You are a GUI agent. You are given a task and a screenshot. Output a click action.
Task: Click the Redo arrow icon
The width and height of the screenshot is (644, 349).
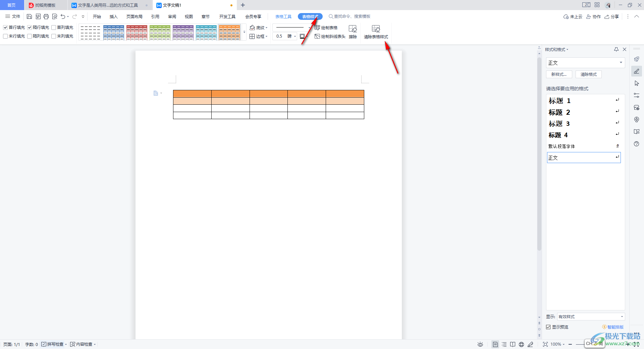(74, 16)
